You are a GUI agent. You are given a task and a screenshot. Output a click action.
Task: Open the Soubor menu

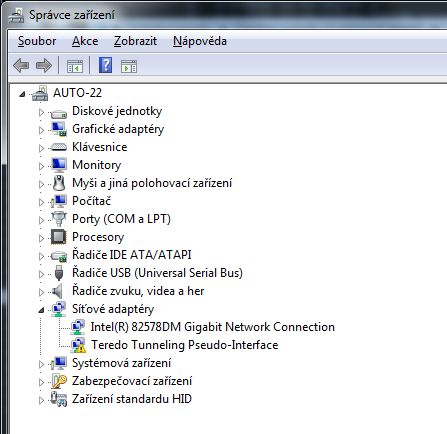37,41
